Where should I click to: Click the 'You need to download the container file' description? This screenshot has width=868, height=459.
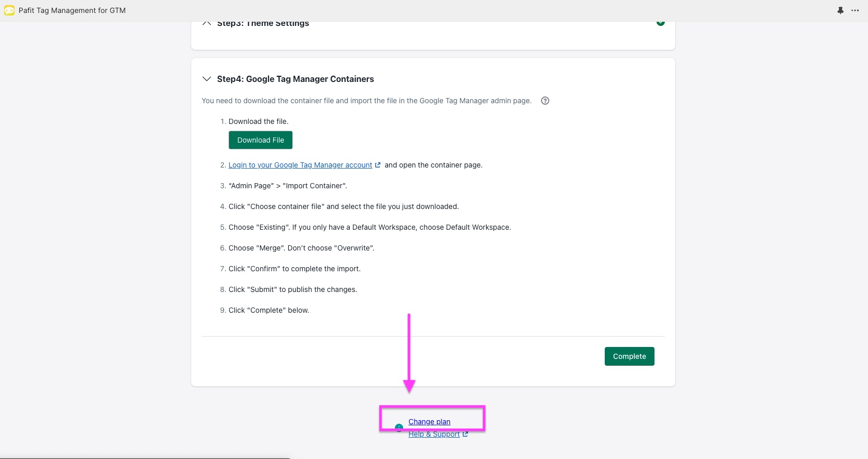tap(367, 101)
